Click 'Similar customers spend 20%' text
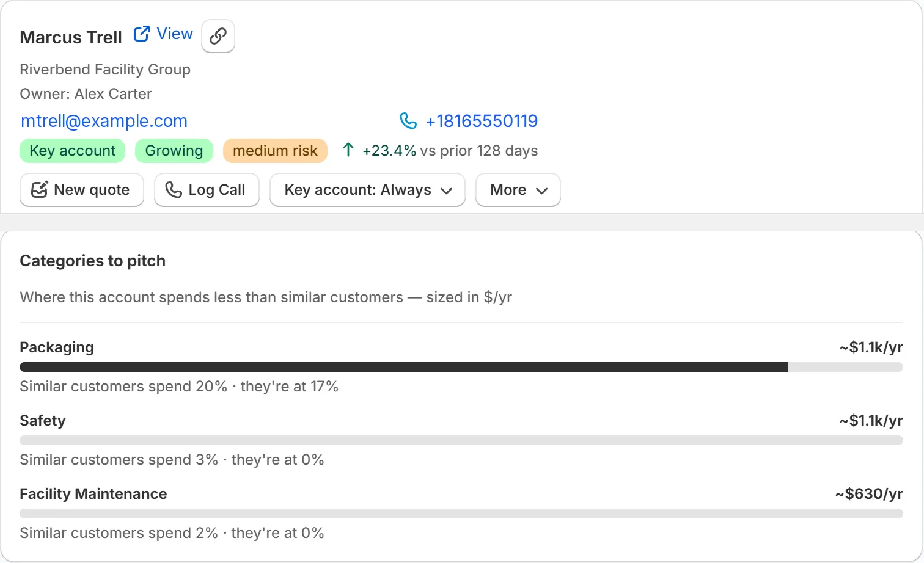Image resolution: width=924 pixels, height=563 pixels. pos(123,387)
